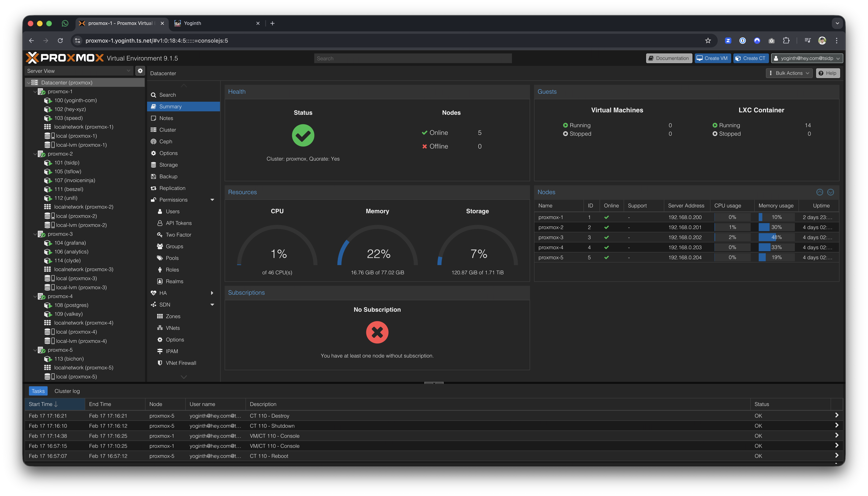
Task: Bookmark page with the star icon
Action: click(x=708, y=41)
